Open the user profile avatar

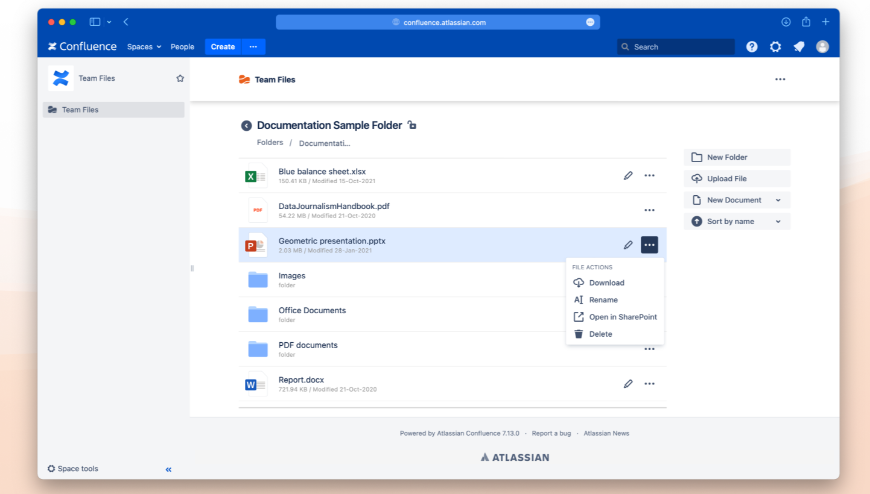tap(822, 47)
